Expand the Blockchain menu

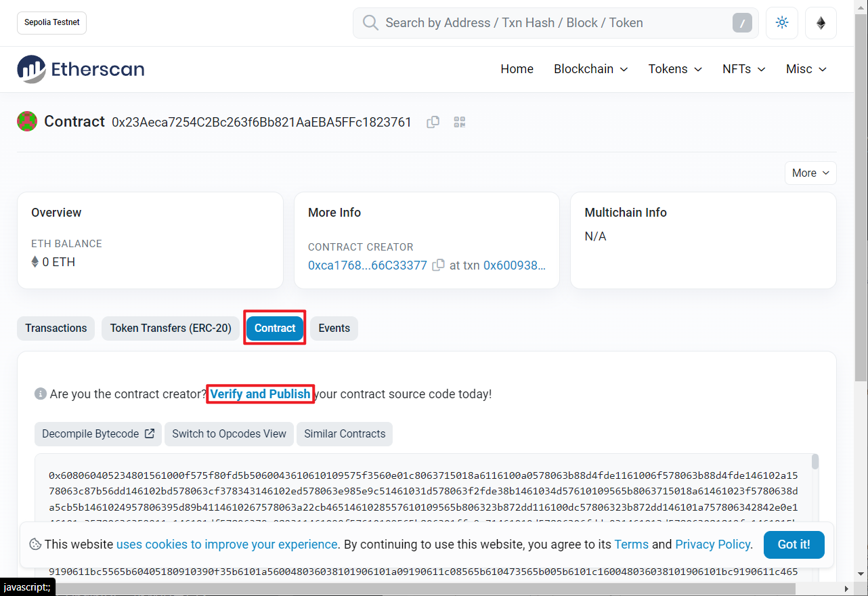click(x=590, y=69)
